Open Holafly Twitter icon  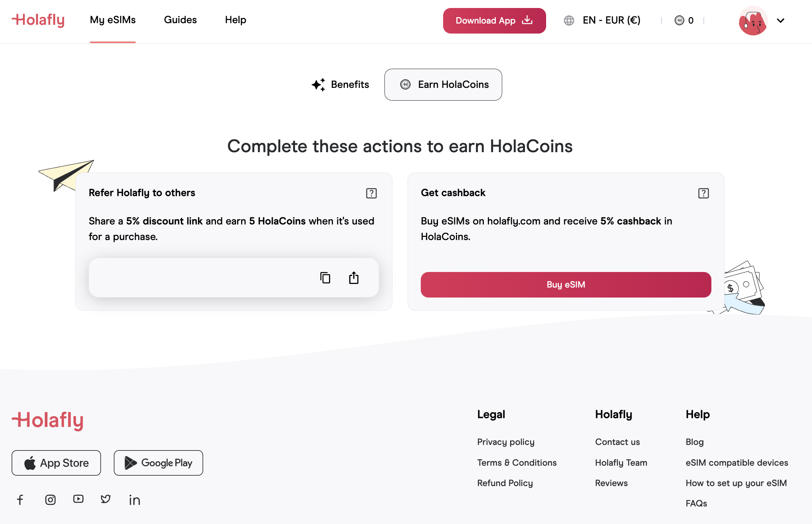[x=106, y=499]
